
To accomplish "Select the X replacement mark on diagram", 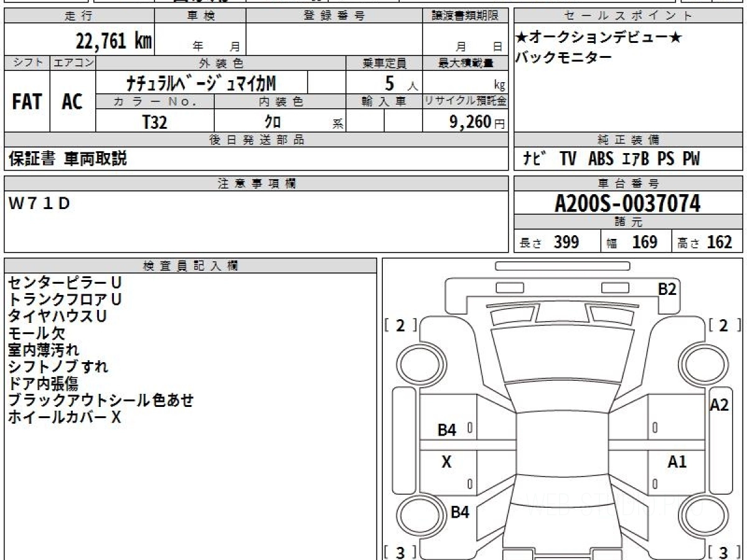I will pos(446,462).
